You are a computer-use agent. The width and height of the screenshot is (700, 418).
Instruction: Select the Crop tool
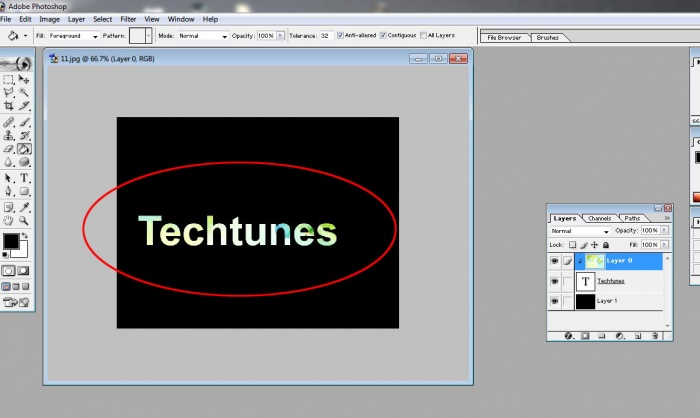(9, 106)
